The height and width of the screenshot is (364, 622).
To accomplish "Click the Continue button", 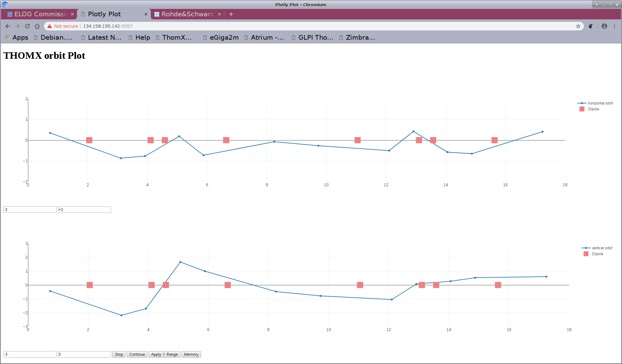I will (x=137, y=354).
